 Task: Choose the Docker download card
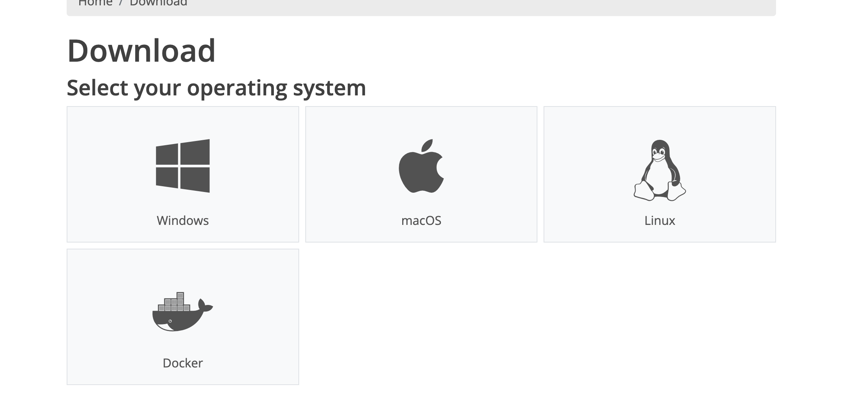183,317
